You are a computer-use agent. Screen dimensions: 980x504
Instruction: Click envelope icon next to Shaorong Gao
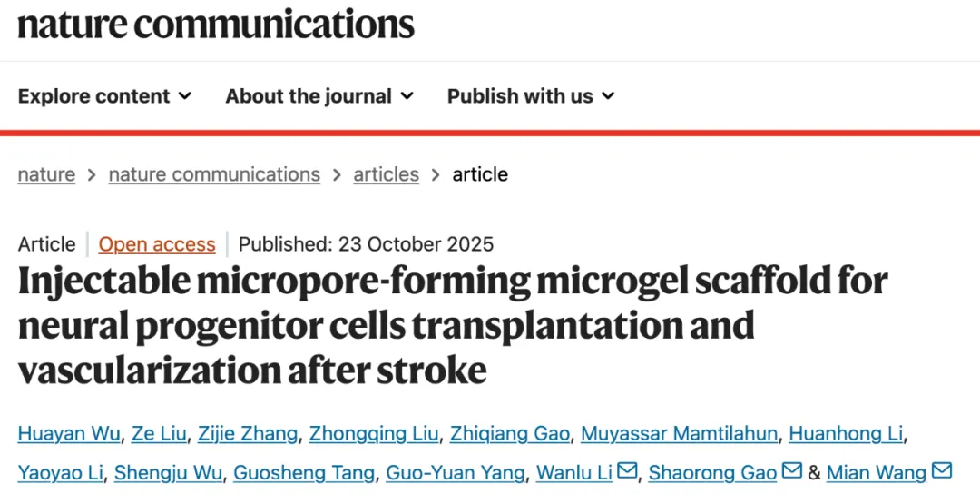point(791,471)
